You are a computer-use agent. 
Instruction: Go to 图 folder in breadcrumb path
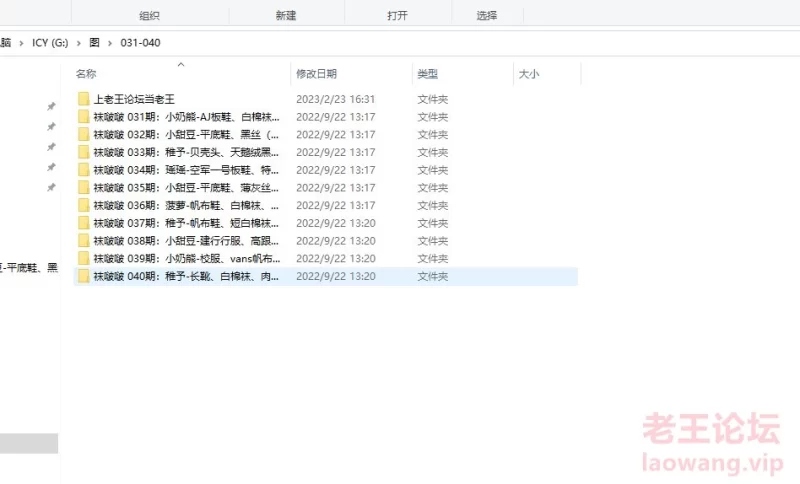coord(94,43)
